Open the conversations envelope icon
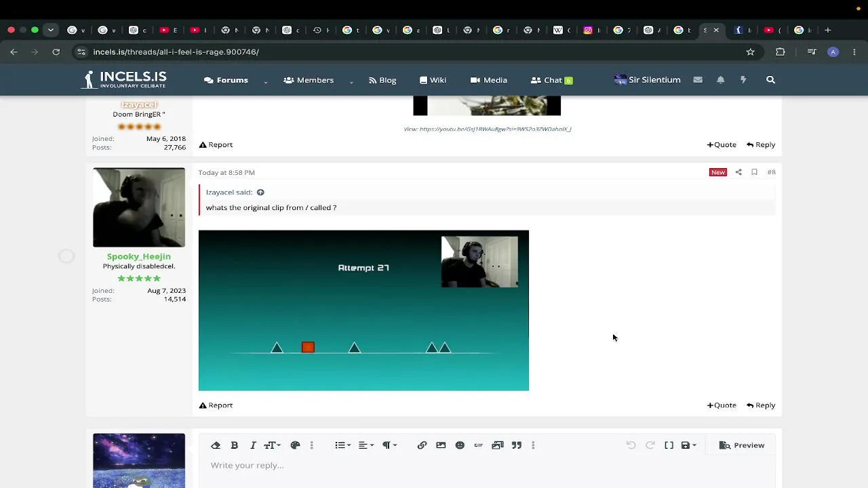Screen dimensions: 868x488 [698, 80]
